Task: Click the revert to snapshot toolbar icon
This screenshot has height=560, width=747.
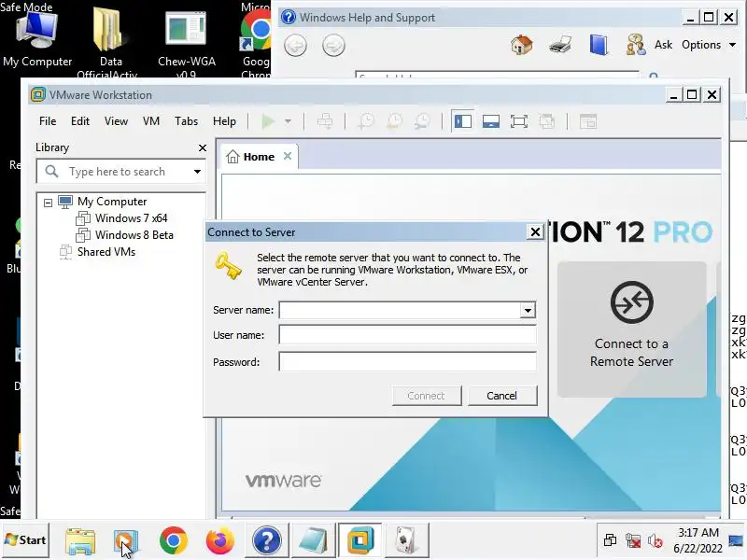Action: (x=394, y=121)
